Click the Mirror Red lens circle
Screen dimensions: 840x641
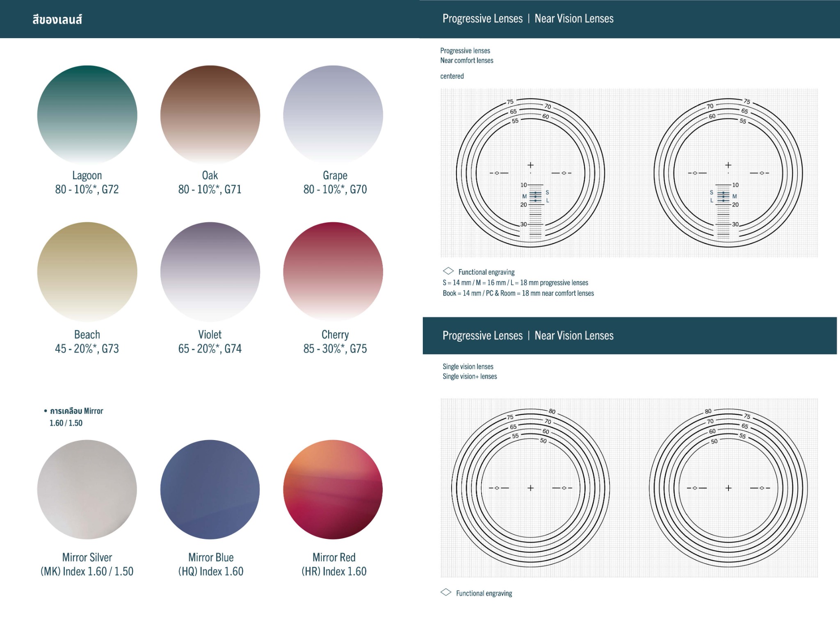coord(333,490)
